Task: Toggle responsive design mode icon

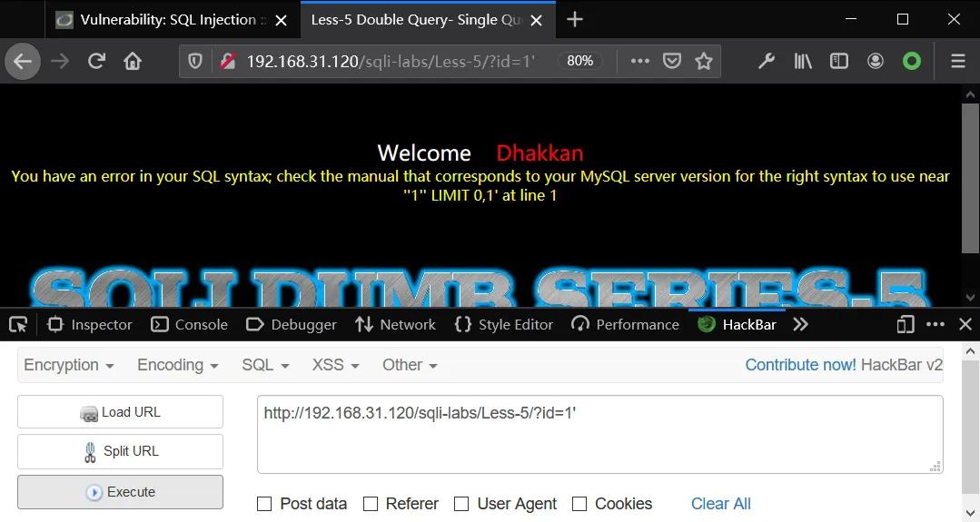Action: pyautogui.click(x=906, y=325)
